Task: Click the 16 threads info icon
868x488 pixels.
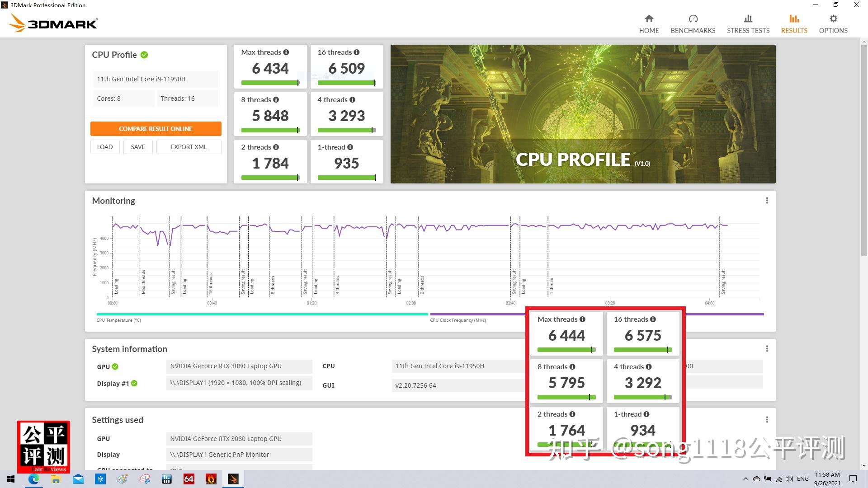Action: tap(357, 52)
